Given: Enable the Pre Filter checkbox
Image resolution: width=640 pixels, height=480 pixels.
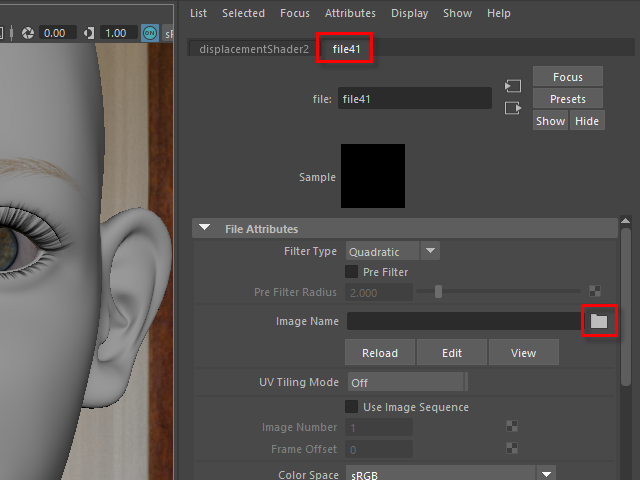Looking at the screenshot, I should pos(352,272).
